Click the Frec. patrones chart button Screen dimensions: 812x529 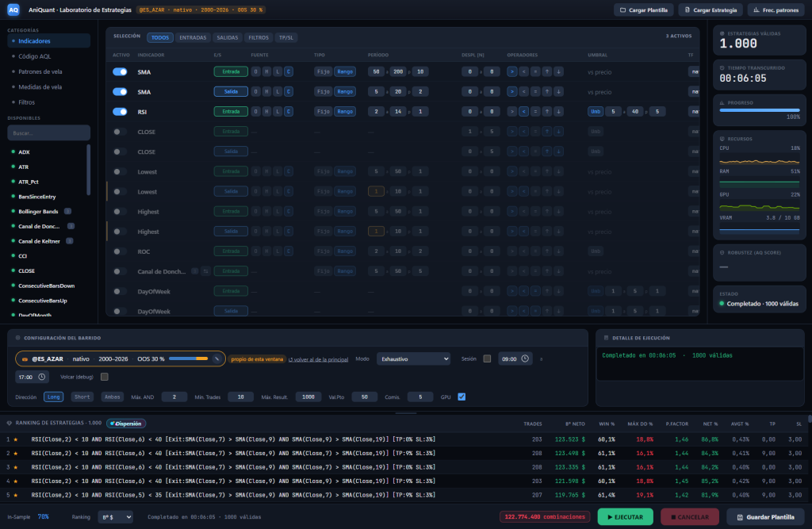(776, 10)
